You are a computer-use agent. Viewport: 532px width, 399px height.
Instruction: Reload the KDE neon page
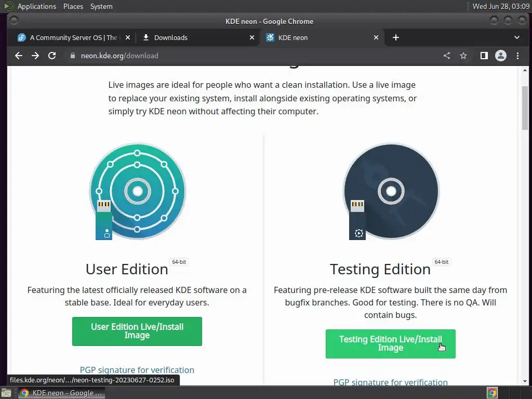52,56
